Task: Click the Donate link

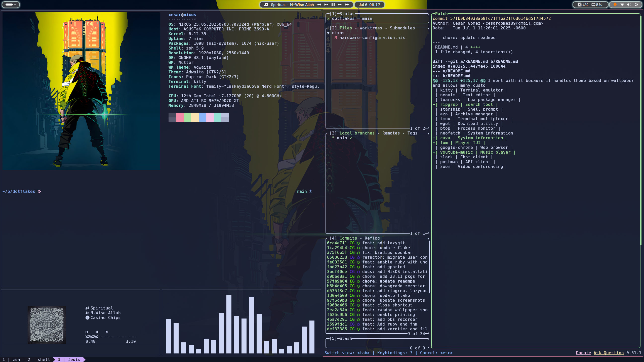Action: [583, 353]
